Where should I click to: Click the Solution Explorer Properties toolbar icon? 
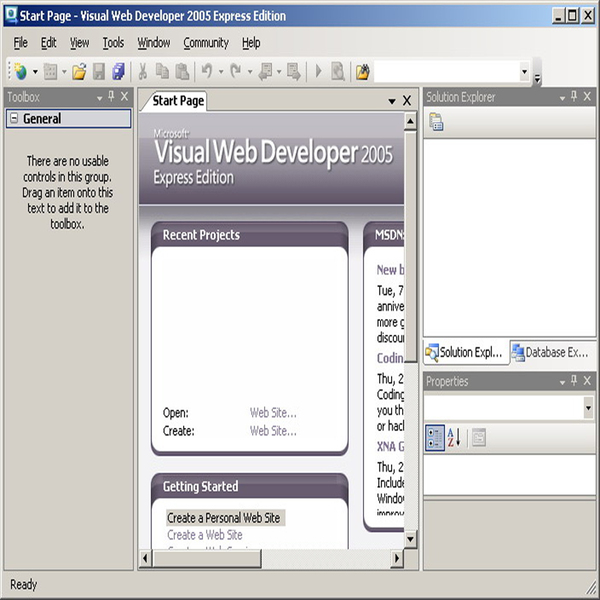pyautogui.click(x=436, y=122)
